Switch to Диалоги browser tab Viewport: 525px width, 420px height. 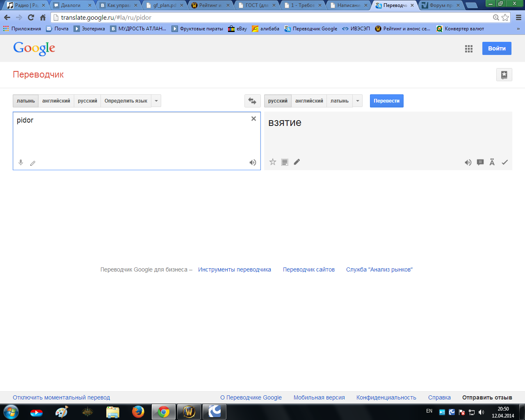[72, 5]
